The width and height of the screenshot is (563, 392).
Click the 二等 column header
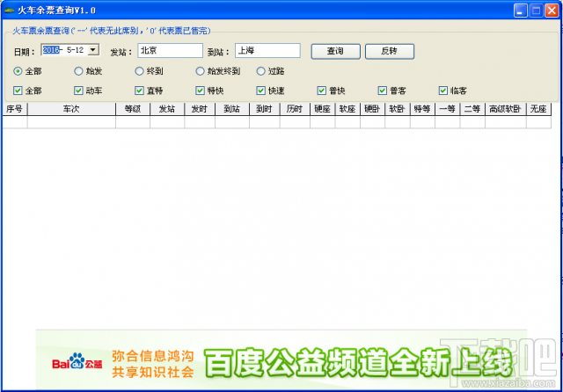(472, 109)
